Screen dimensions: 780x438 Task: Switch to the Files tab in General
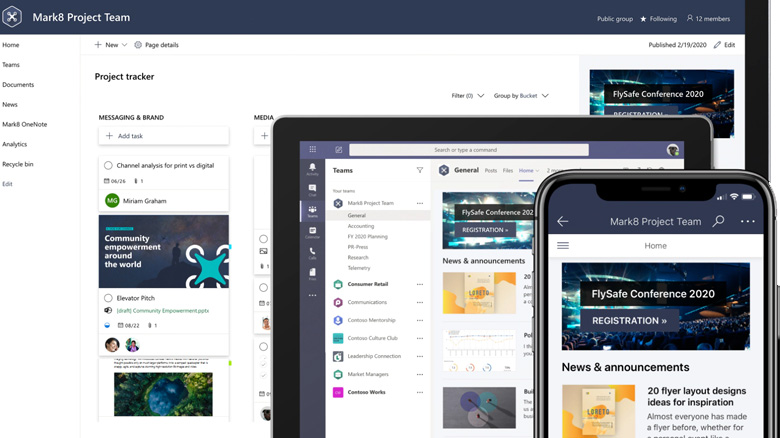point(507,170)
